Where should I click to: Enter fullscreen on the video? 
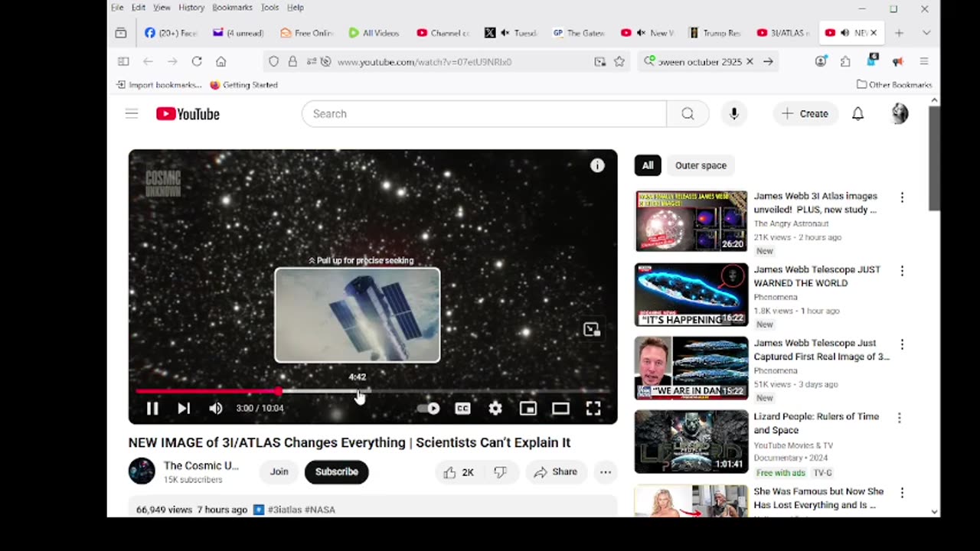[593, 409]
